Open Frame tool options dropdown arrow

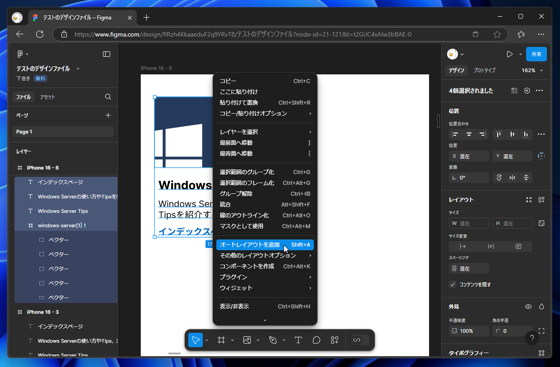pyautogui.click(x=232, y=340)
